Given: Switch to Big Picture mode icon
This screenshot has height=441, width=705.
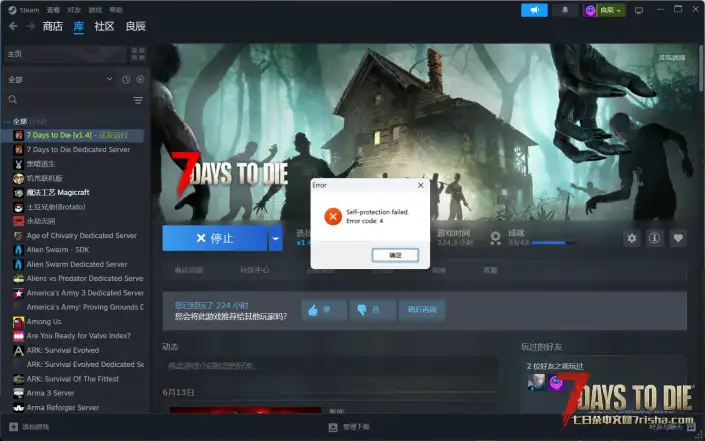Looking at the screenshot, I should [638, 10].
